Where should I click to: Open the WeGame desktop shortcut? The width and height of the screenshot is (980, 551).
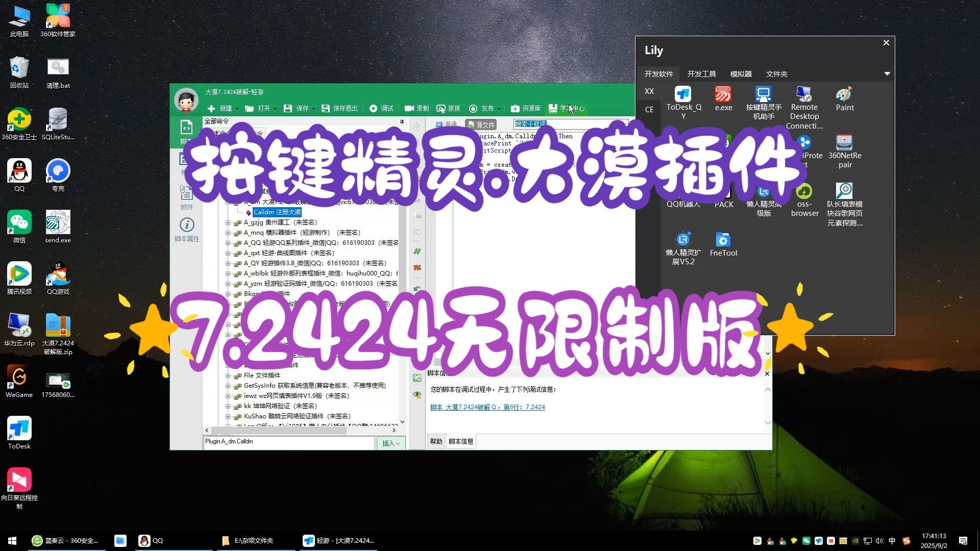(19, 381)
